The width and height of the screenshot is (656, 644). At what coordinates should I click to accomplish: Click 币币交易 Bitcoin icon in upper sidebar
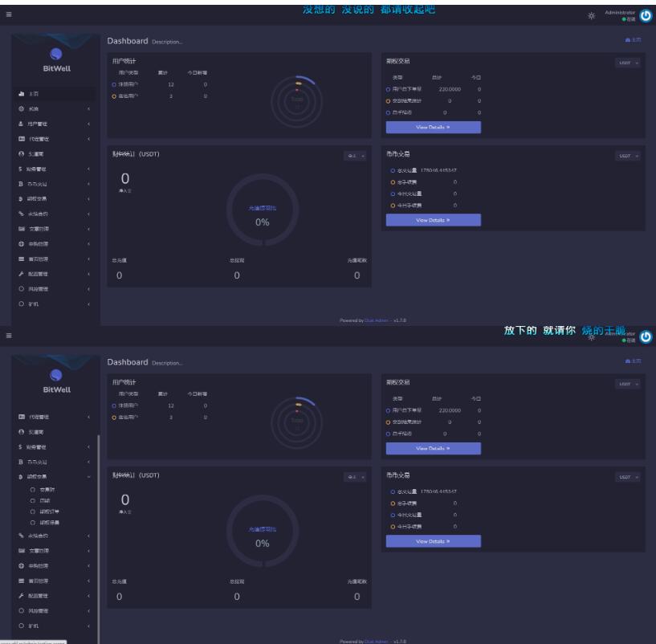(x=19, y=183)
